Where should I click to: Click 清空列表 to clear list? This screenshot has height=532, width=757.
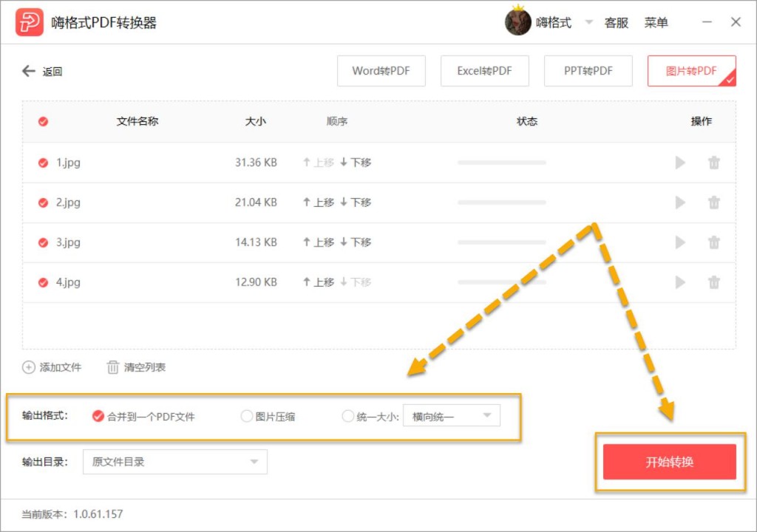145,367
